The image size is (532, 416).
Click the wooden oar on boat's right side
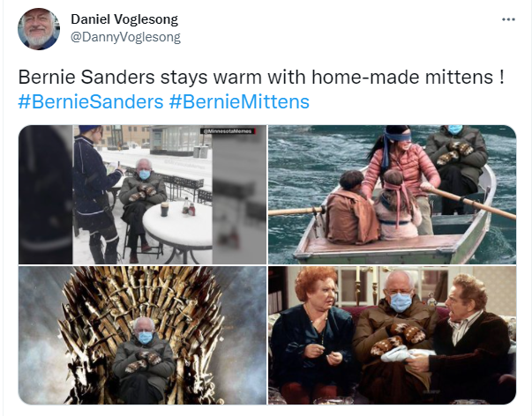[468, 201]
